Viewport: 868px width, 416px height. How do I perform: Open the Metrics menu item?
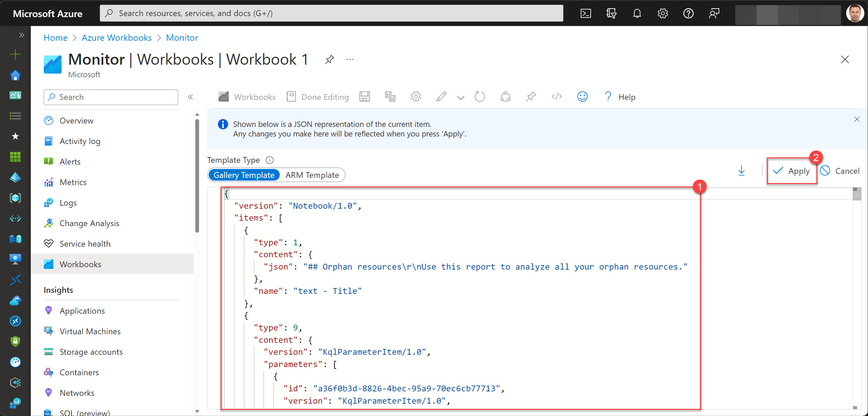(73, 182)
